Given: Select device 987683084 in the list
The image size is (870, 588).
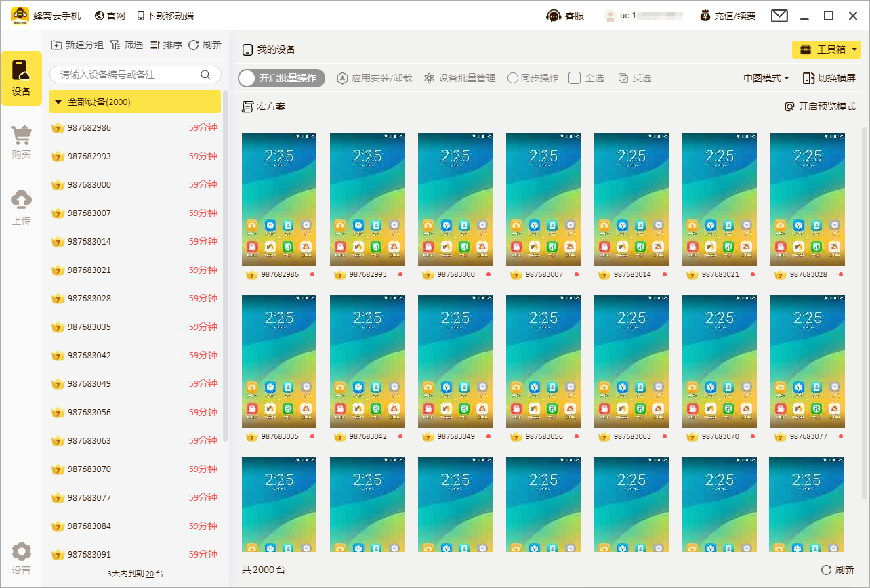Looking at the screenshot, I should point(136,526).
